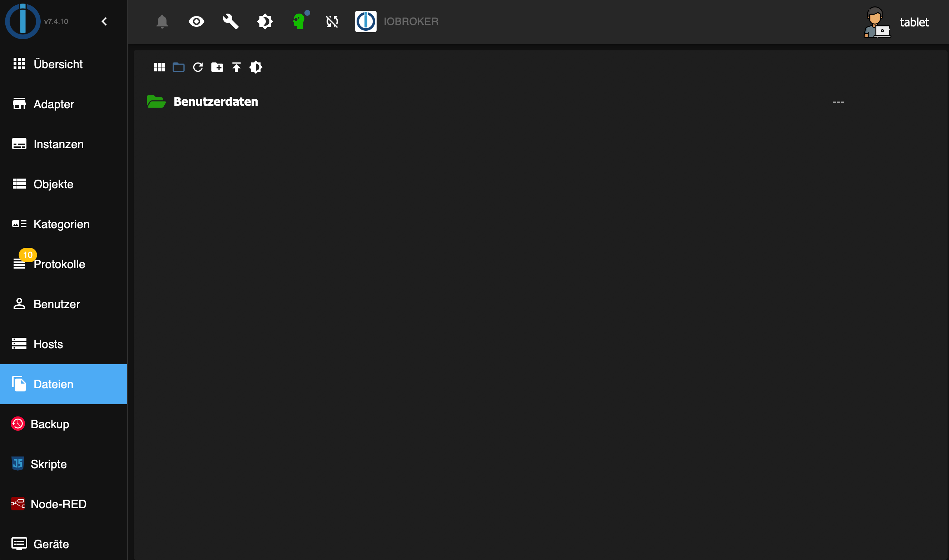Screen dimensions: 949x560
Task: Click the file browser background color toggle
Action: [255, 67]
